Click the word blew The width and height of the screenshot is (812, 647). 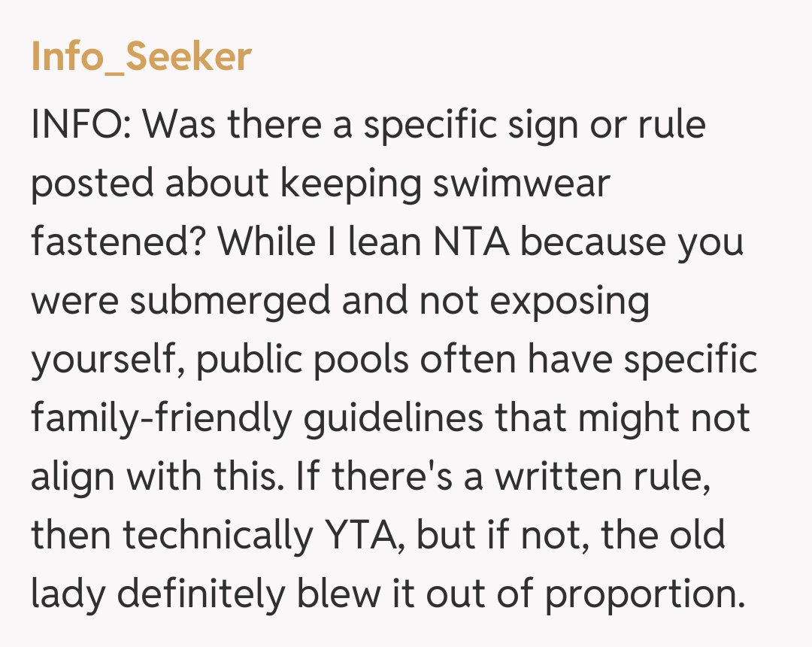pyautogui.click(x=338, y=594)
